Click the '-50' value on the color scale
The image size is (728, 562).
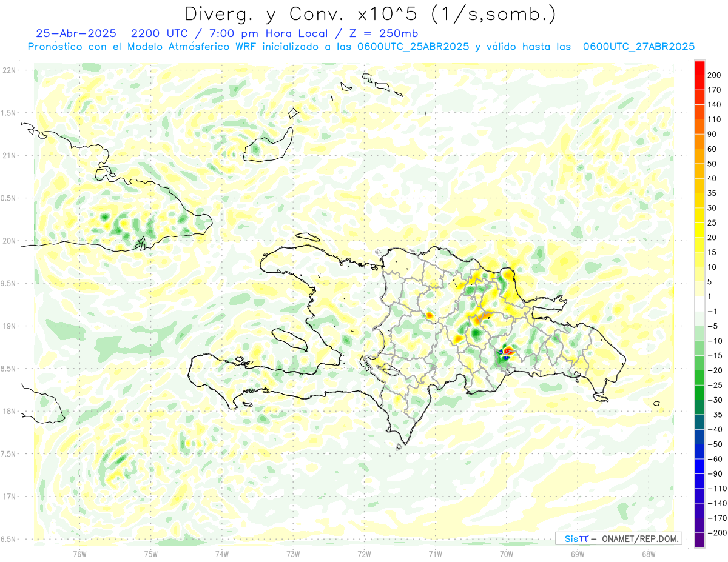(x=714, y=444)
